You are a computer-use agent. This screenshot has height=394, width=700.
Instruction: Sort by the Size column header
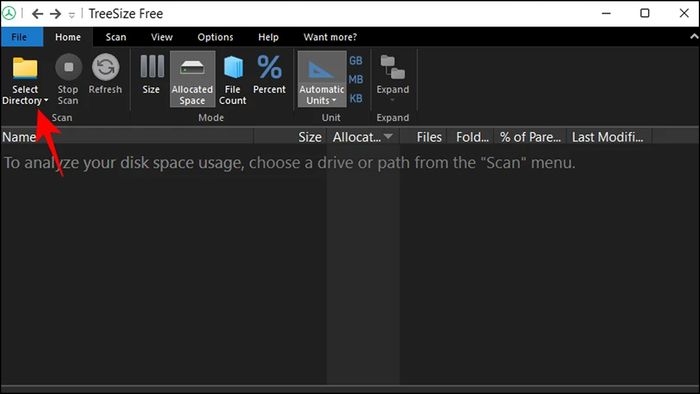(290, 137)
